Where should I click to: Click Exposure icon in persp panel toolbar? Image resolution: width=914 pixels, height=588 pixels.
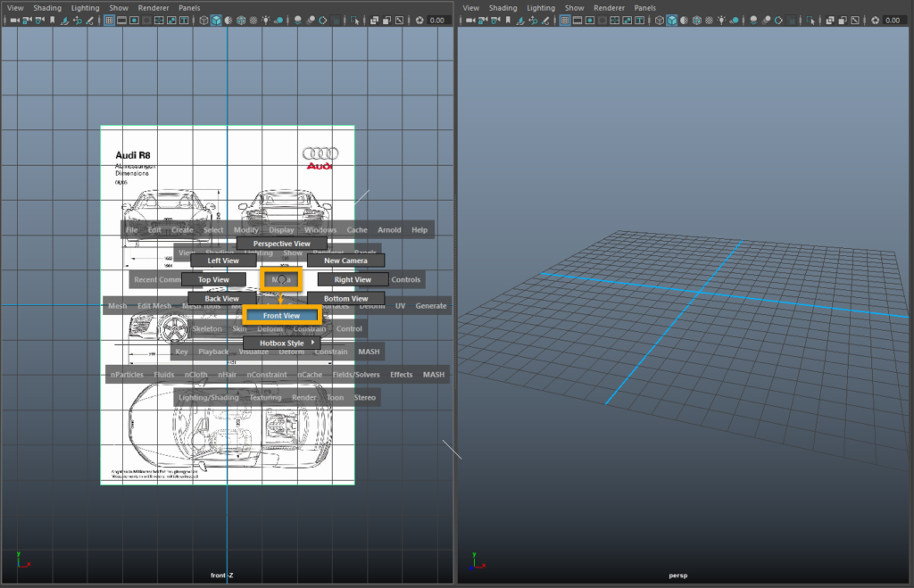click(x=875, y=21)
